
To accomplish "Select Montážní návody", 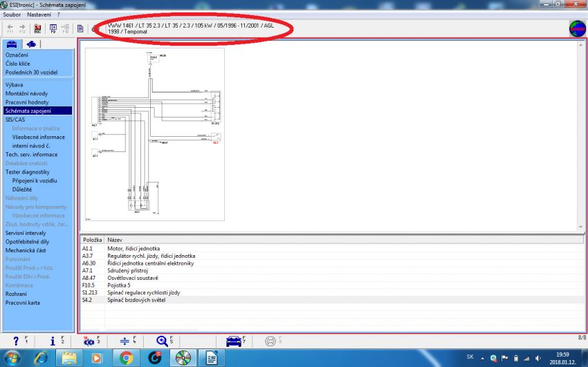I will 26,93.
